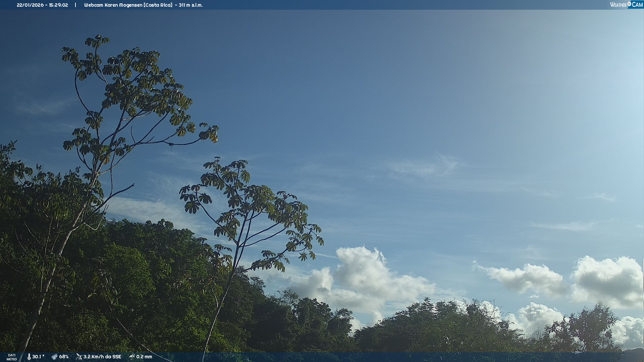The width and height of the screenshot is (644, 362).
Task: Click the Costa Rica text in header
Action: (158, 5)
